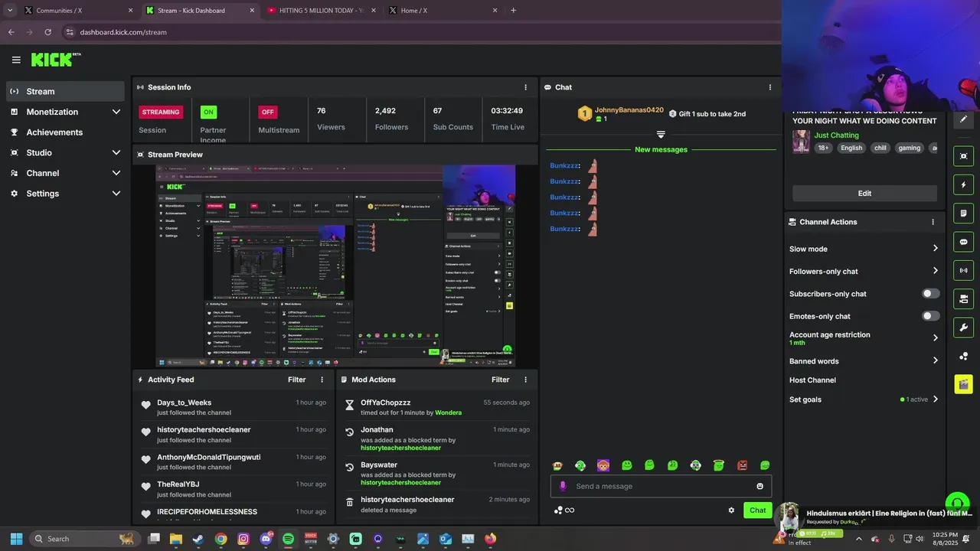Reload the browser page

tap(47, 32)
